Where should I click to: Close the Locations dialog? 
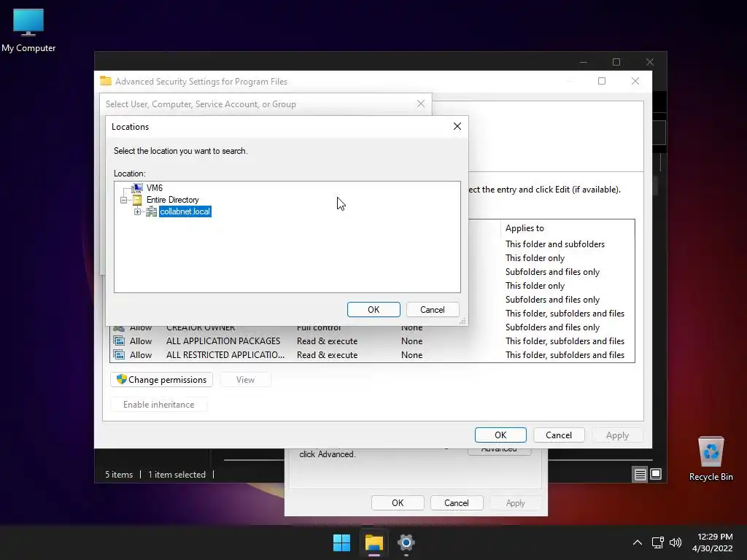click(457, 126)
